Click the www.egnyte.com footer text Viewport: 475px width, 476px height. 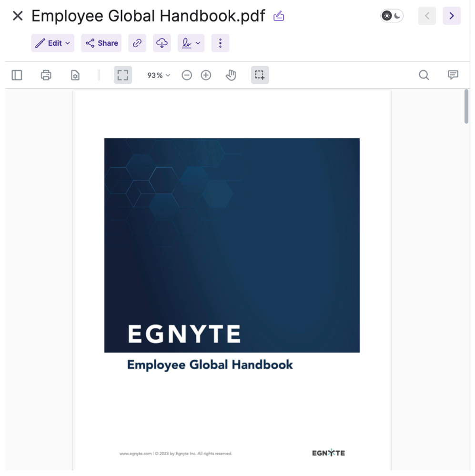(x=176, y=454)
